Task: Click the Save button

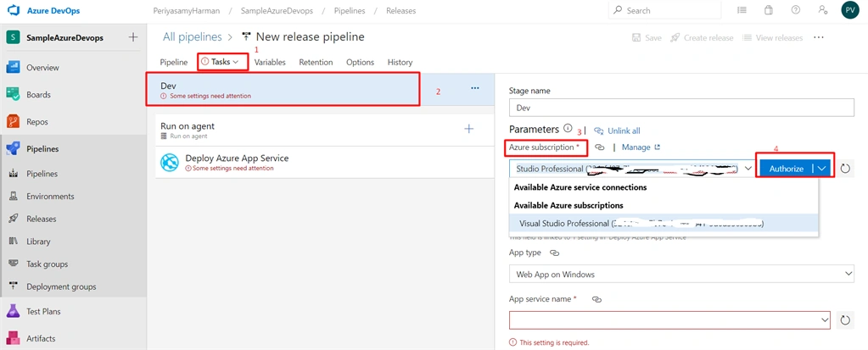Action: [x=647, y=37]
